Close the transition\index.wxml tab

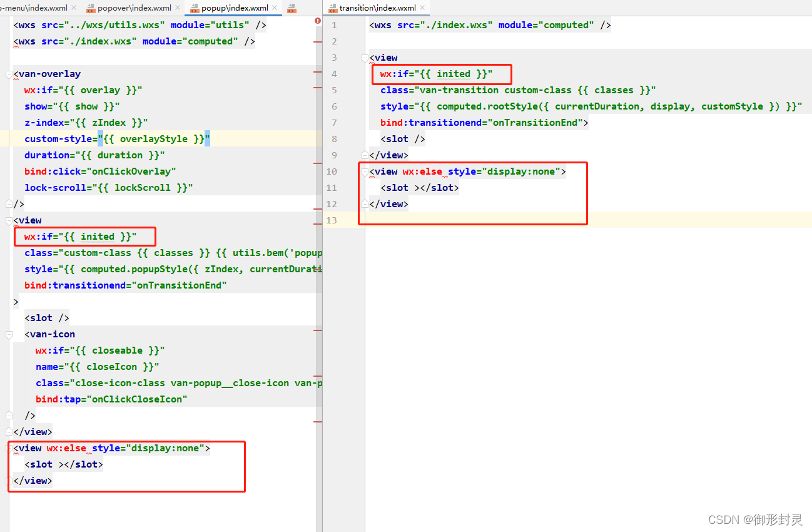point(423,8)
